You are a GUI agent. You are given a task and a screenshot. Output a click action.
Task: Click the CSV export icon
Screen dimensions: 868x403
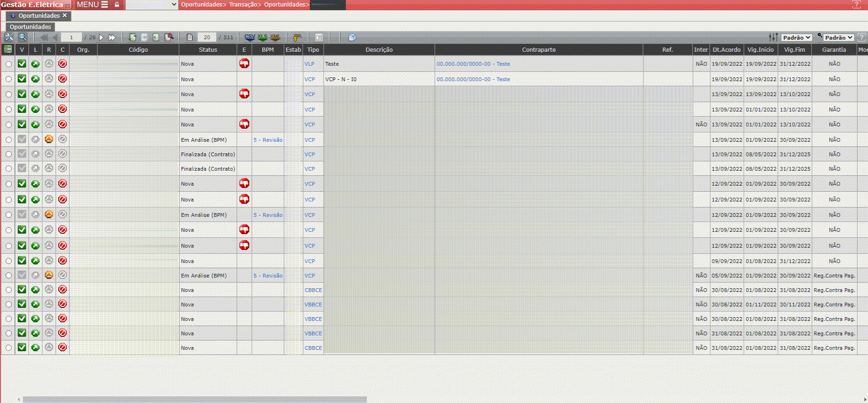[250, 37]
